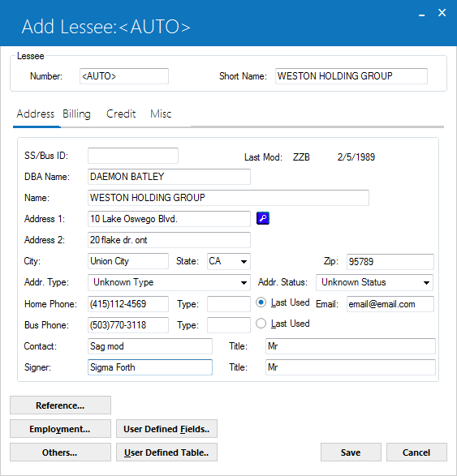Image resolution: width=457 pixels, height=476 pixels.
Task: Open the Reference... dialog
Action: [x=60, y=405]
